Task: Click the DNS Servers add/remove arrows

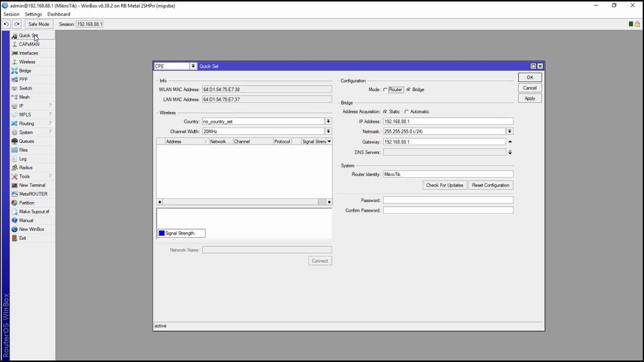Action: pos(510,152)
